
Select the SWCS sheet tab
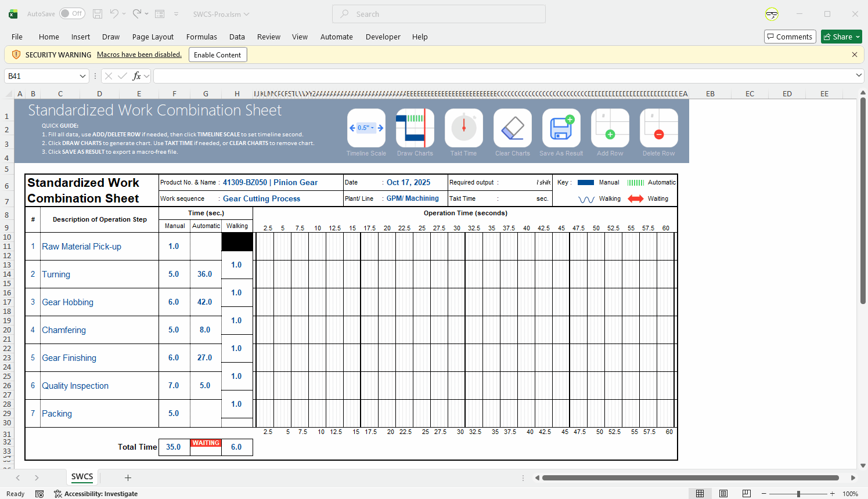click(x=82, y=477)
